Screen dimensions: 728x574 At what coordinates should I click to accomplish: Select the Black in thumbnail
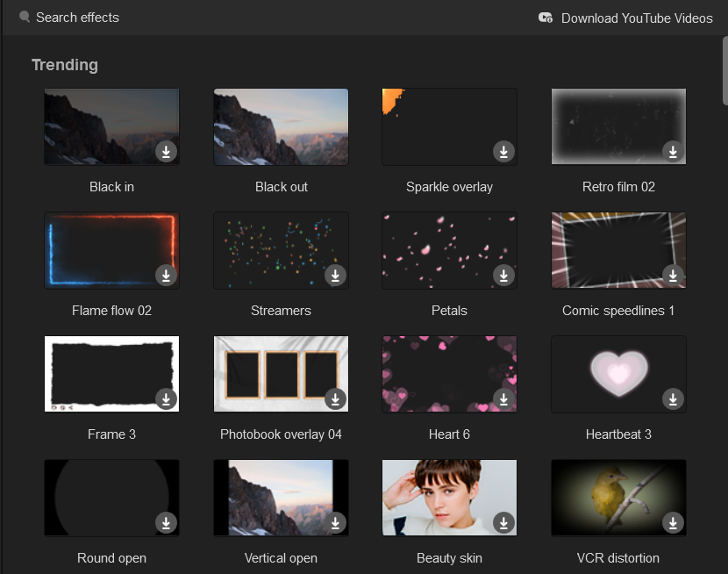point(112,126)
